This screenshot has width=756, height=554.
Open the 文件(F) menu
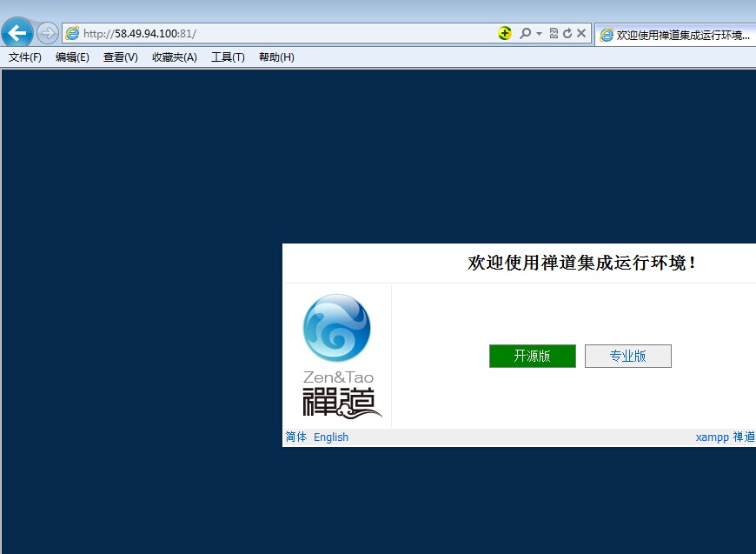coord(25,57)
